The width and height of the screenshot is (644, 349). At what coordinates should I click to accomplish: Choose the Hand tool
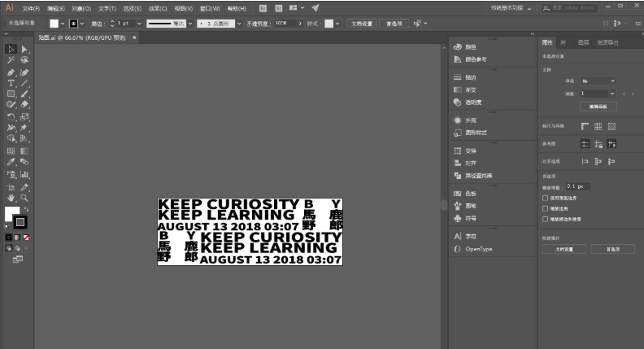point(11,198)
